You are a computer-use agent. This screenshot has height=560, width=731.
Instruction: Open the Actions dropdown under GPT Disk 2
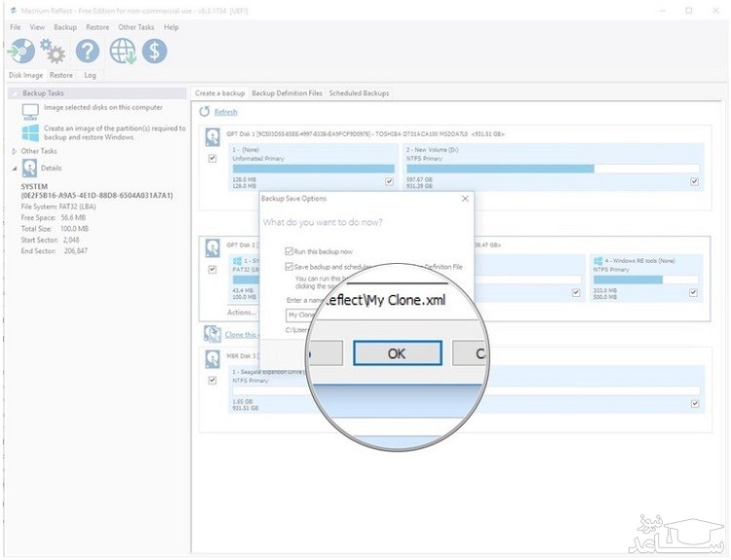(243, 313)
